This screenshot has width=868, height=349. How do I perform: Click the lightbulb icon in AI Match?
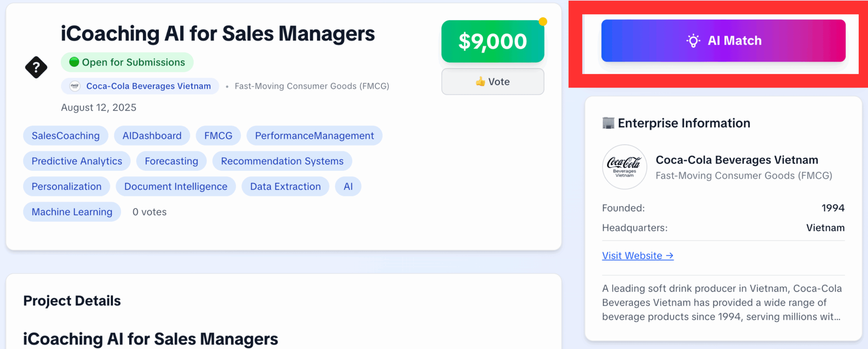[x=693, y=41]
